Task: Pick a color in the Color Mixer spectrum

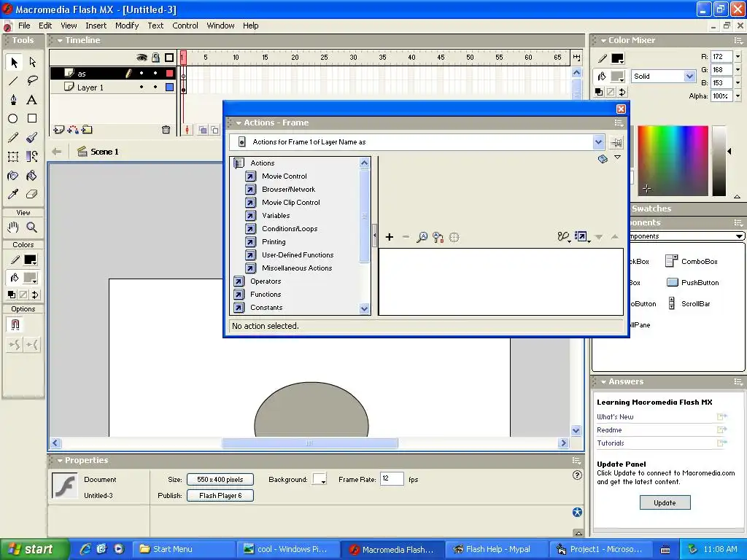Action: click(x=673, y=161)
